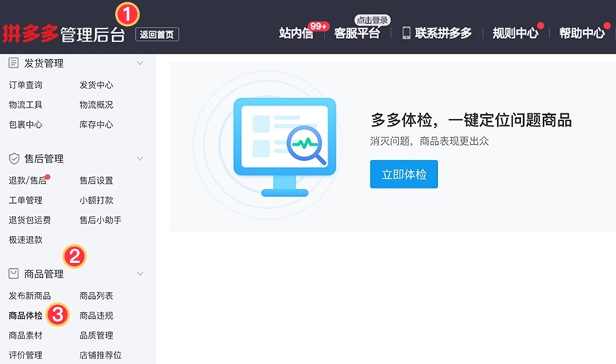Open 物流概况 in the sidebar

pyautogui.click(x=96, y=105)
